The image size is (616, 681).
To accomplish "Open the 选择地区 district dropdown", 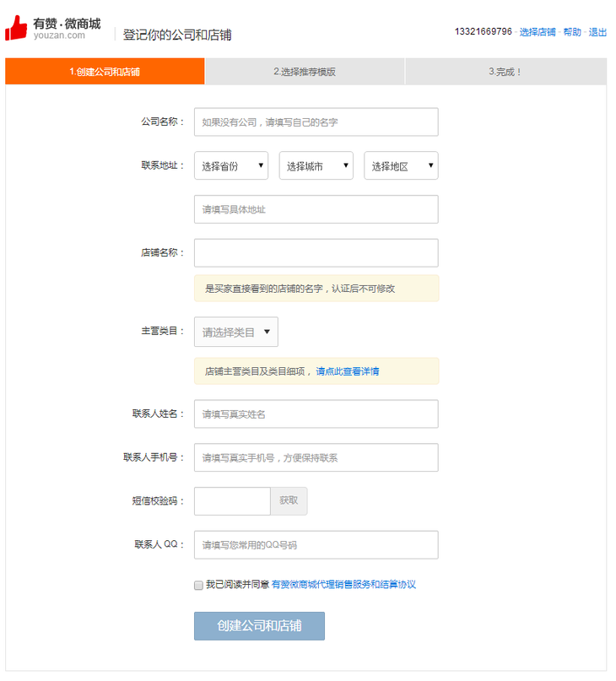I will pyautogui.click(x=401, y=166).
